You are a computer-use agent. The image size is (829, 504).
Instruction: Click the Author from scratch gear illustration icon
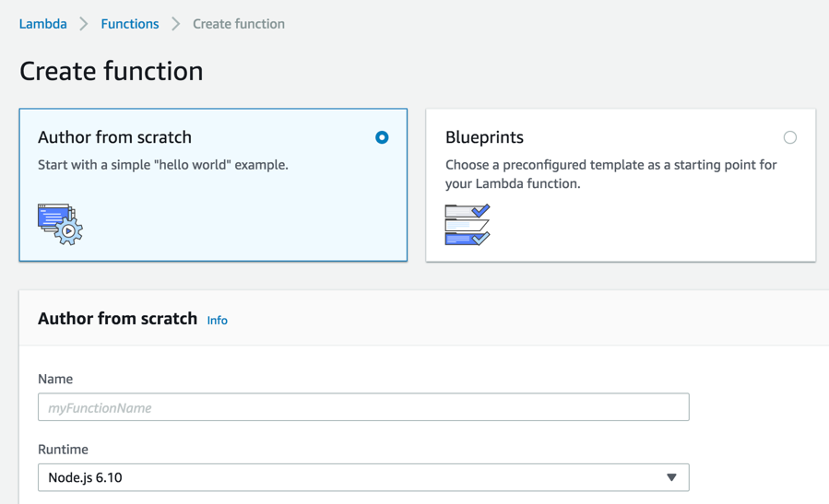60,224
